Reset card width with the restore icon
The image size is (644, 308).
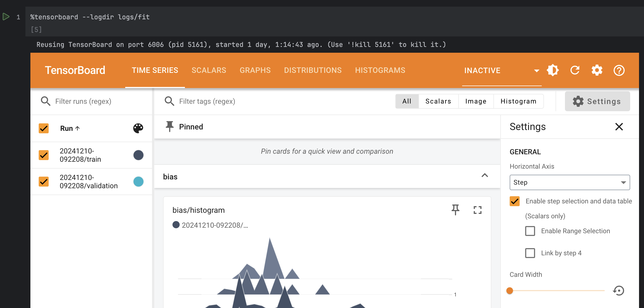[619, 291]
